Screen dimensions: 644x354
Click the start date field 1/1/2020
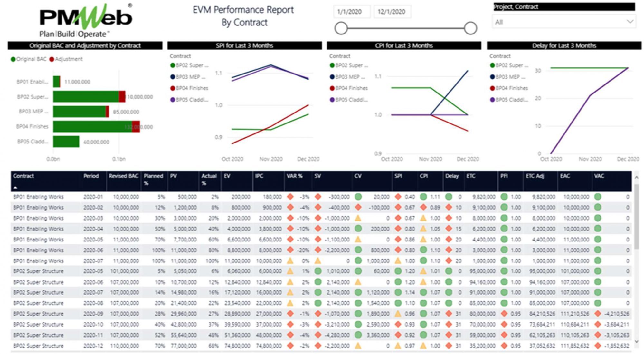(x=351, y=12)
